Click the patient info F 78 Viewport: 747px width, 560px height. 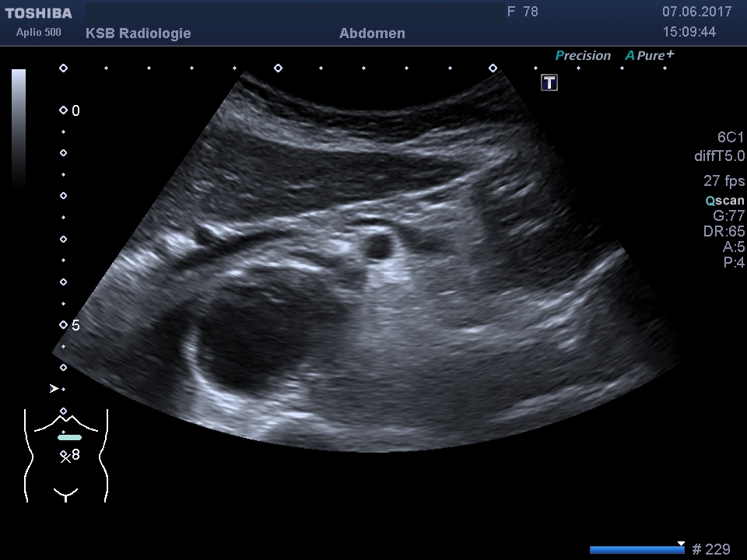click(523, 12)
